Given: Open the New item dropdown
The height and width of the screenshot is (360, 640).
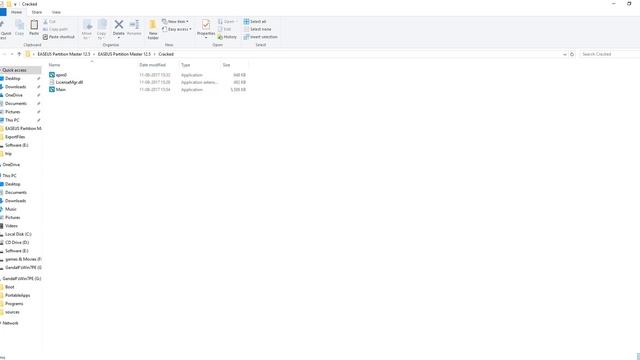Looking at the screenshot, I should [176, 21].
